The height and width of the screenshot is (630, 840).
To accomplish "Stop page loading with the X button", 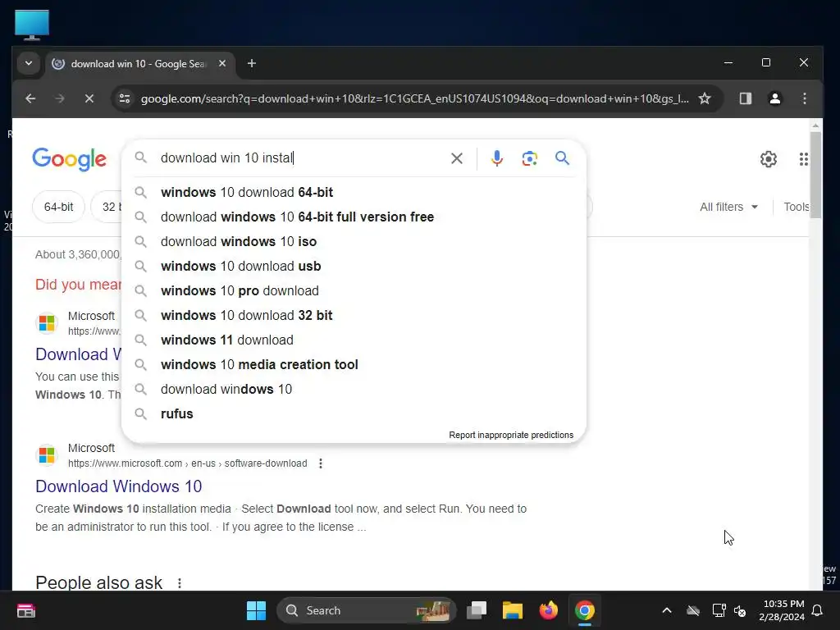I will (89, 98).
